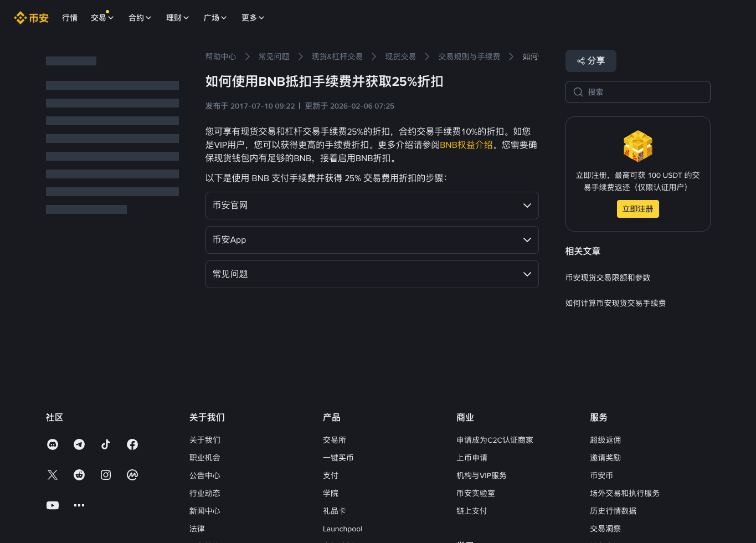Open footer link 礼品卡

tap(335, 511)
